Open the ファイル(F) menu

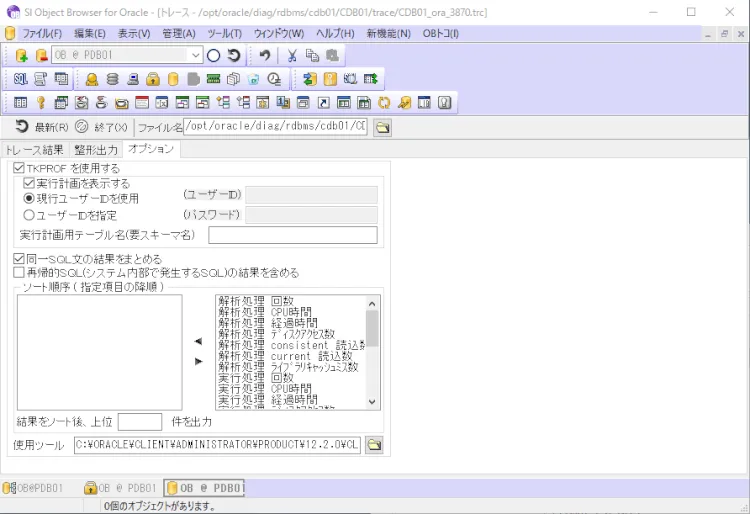pos(42,33)
